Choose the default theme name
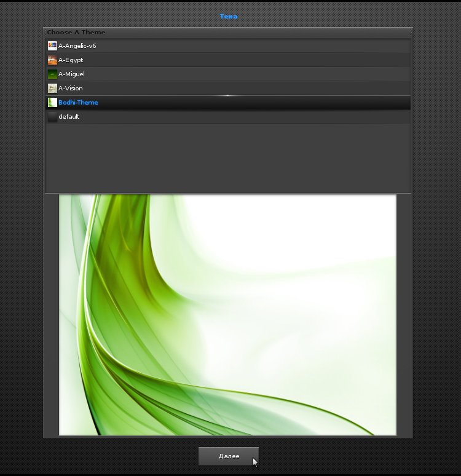 coord(69,117)
